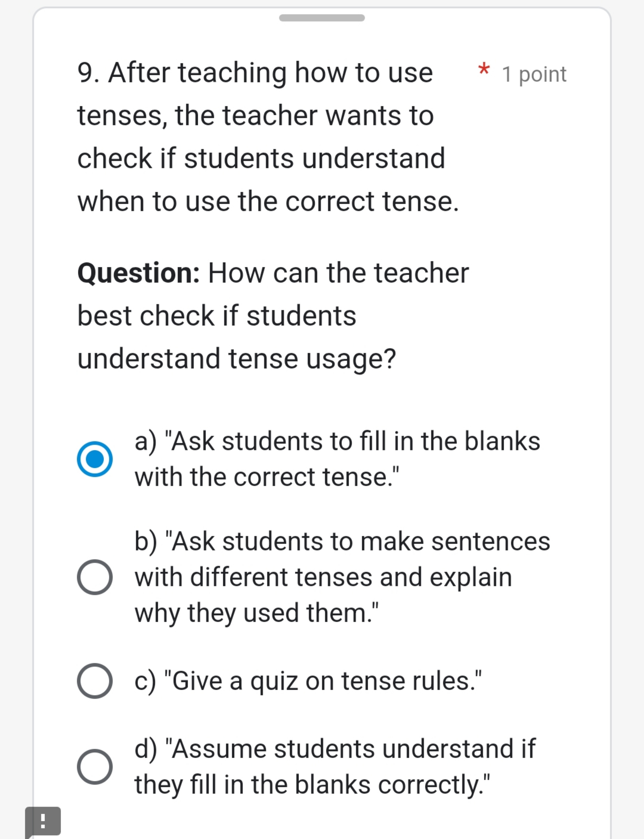Click 'fill in the blanks' option a text

(x=337, y=441)
